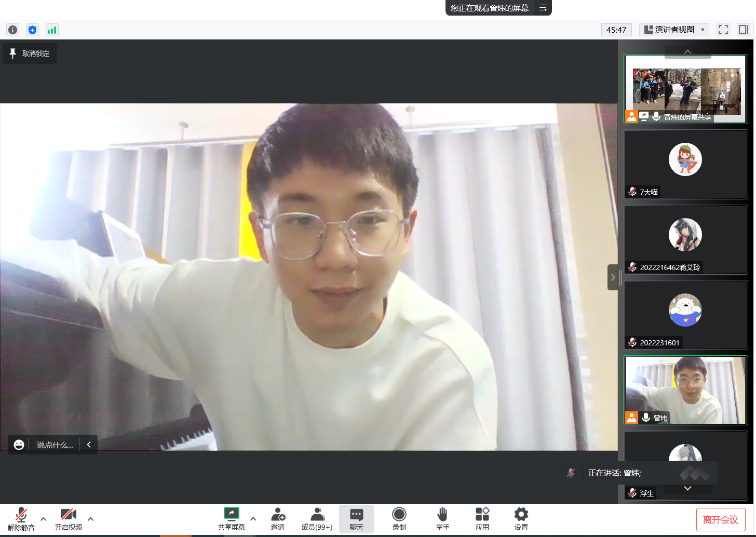The image size is (756, 537).
Task: Open the emoji reaction smiley
Action: point(19,445)
